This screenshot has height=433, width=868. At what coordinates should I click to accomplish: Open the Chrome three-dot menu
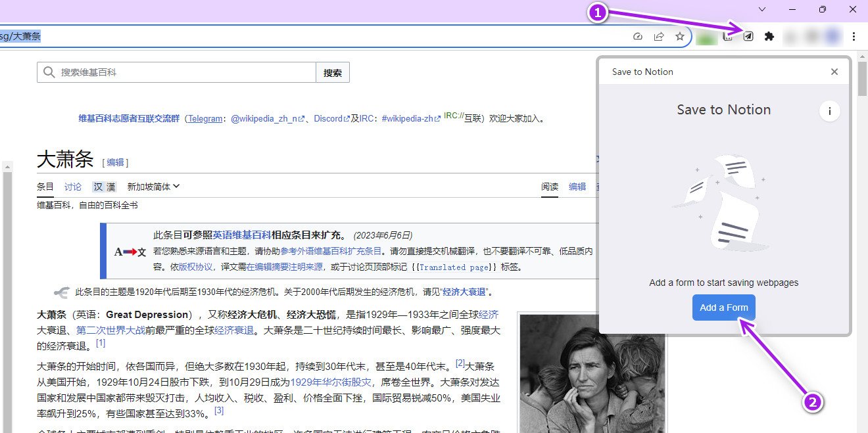(854, 37)
